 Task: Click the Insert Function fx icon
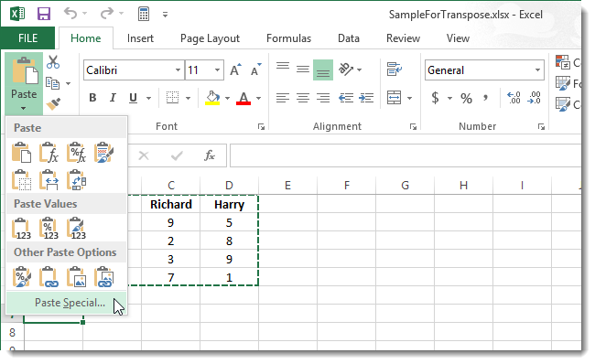210,155
